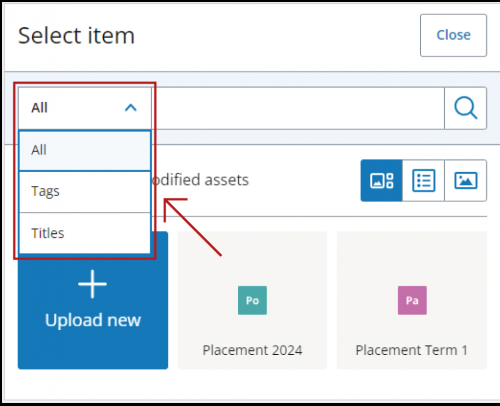Click the teal Po asset icon

[252, 300]
